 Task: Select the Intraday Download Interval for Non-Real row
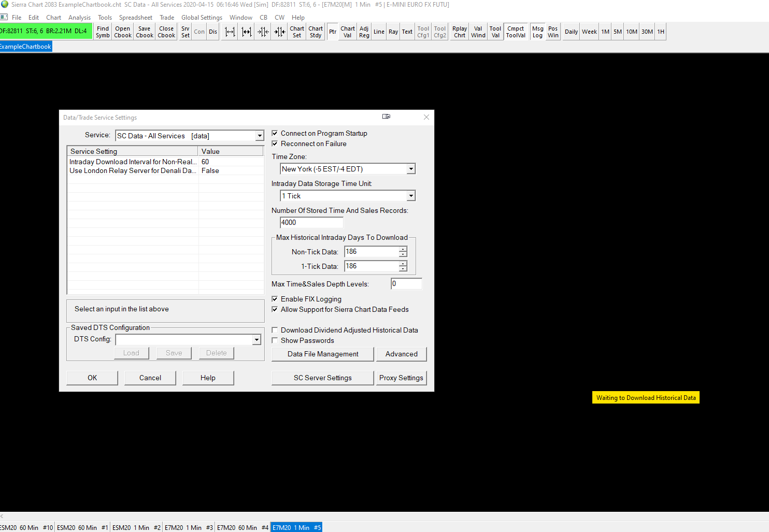point(165,162)
